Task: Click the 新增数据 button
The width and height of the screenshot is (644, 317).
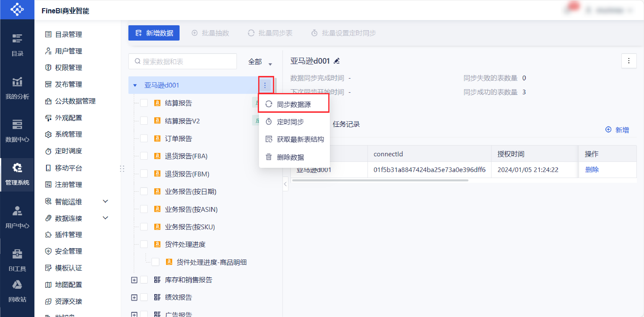Action: (154, 33)
